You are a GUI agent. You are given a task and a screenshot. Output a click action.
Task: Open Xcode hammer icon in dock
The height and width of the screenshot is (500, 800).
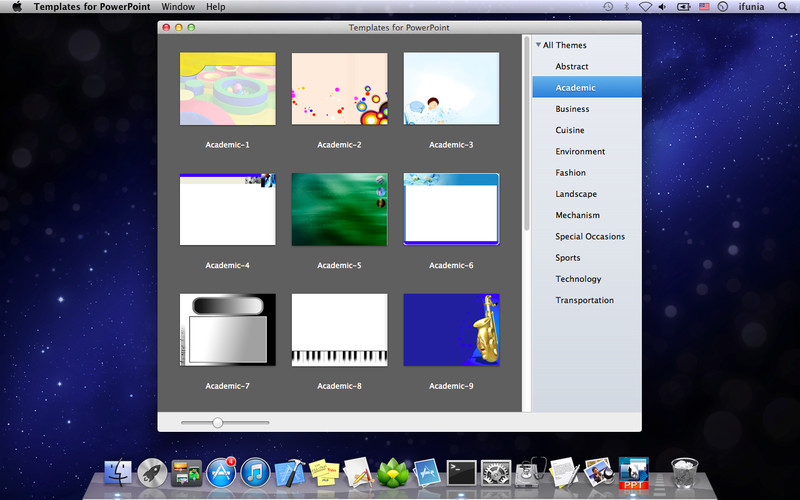pos(289,472)
